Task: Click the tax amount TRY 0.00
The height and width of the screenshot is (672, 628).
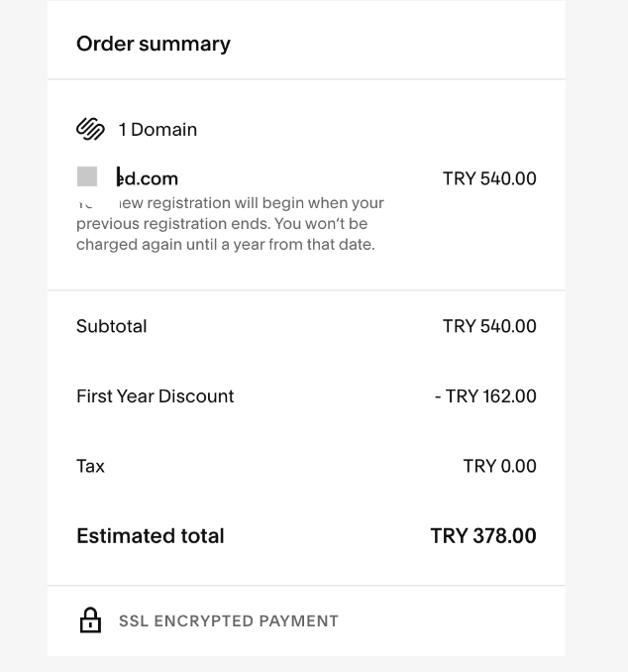Action: 499,466
